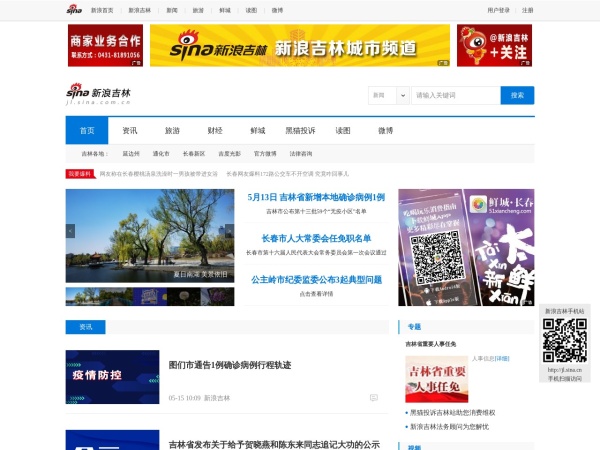Open the 长春樱桃汤泉 news ticker item
This screenshot has height=450, width=600.
pos(158,174)
